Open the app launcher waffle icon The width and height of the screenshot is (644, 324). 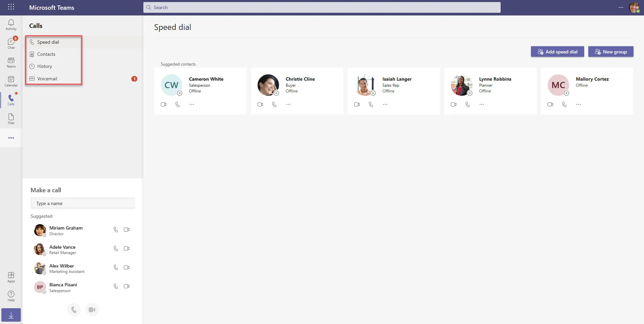coord(11,7)
